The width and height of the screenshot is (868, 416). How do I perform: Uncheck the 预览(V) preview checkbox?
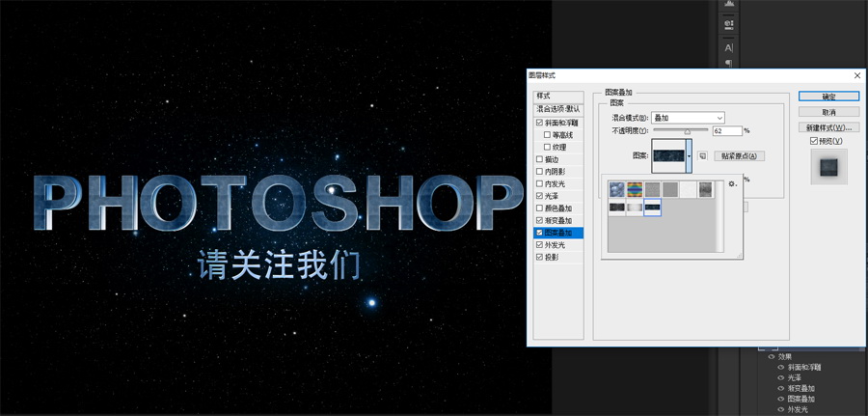pyautogui.click(x=814, y=141)
